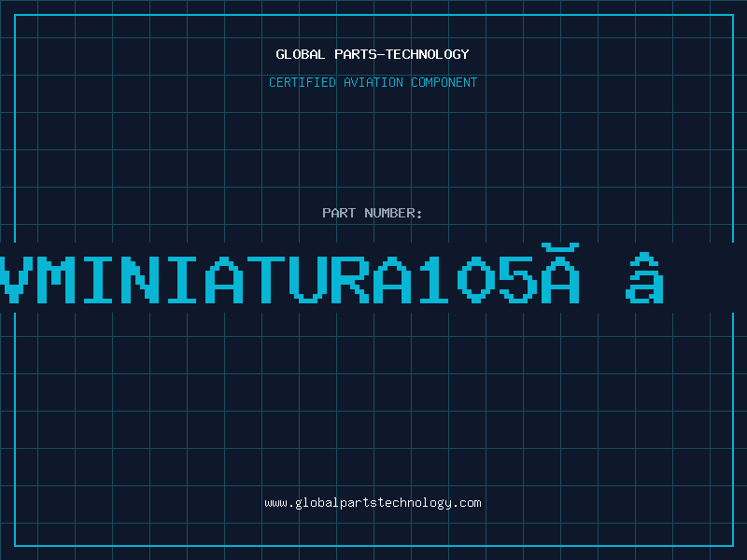Click the word AVIATION in subtitle

pos(373,82)
